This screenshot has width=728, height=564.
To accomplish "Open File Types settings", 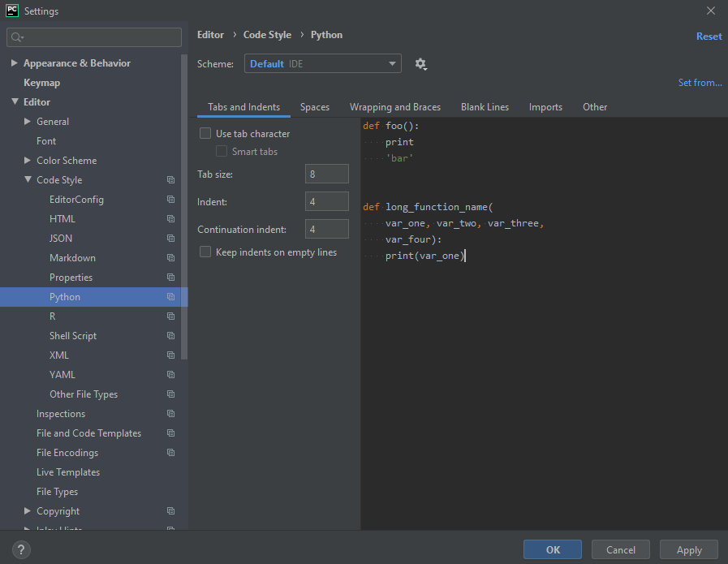I will [x=57, y=492].
